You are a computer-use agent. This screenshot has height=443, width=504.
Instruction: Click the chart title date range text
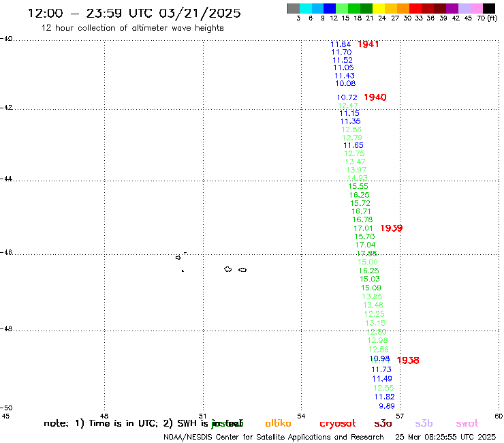134,13
